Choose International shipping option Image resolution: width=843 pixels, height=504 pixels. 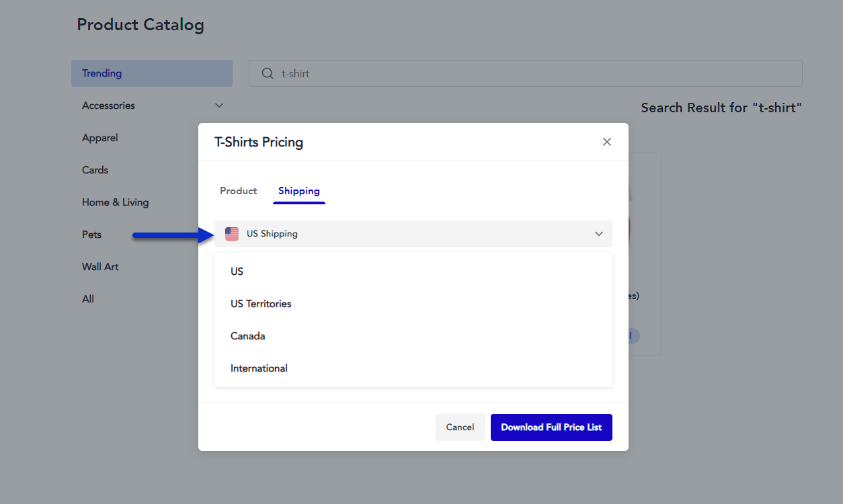[x=259, y=368]
